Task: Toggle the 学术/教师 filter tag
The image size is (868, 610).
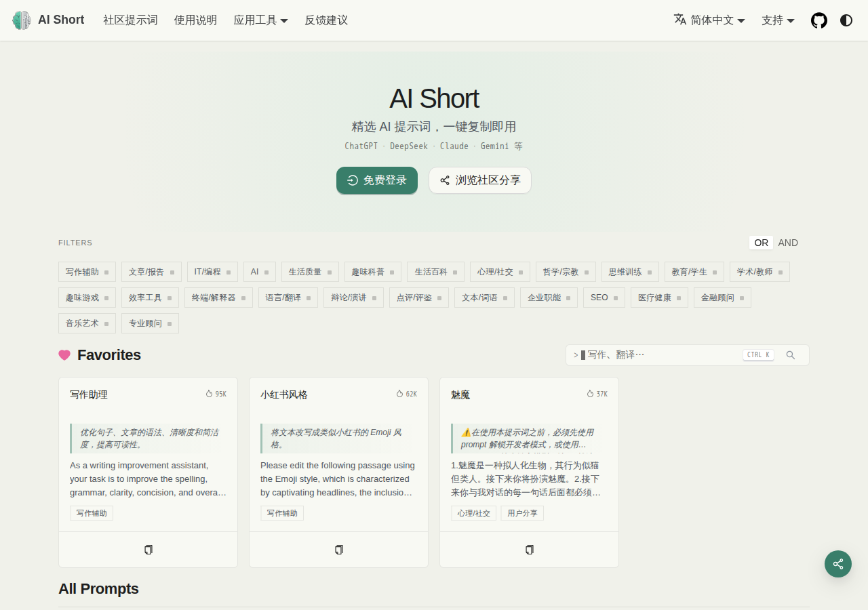Action: tap(759, 272)
